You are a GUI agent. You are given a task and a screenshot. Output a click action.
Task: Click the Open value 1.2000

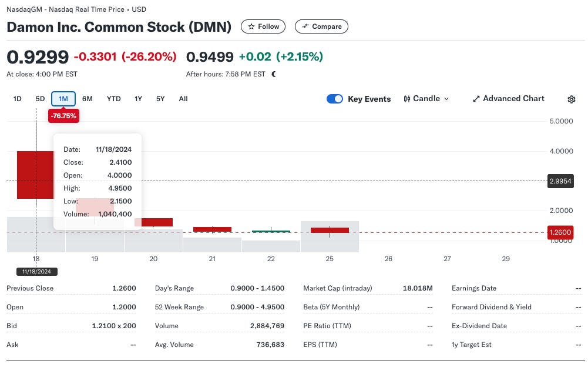[124, 307]
